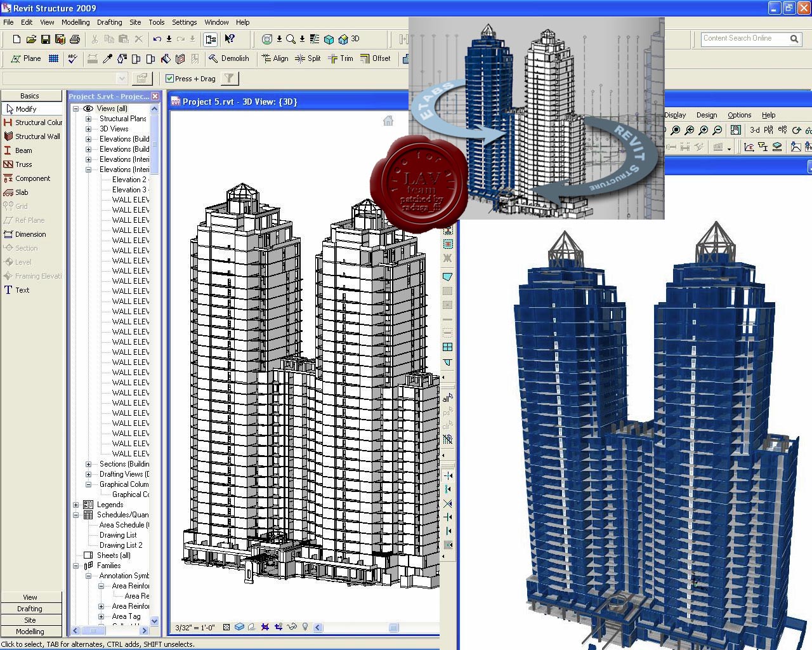Print using the printer icon
The width and height of the screenshot is (812, 650).
[75, 39]
